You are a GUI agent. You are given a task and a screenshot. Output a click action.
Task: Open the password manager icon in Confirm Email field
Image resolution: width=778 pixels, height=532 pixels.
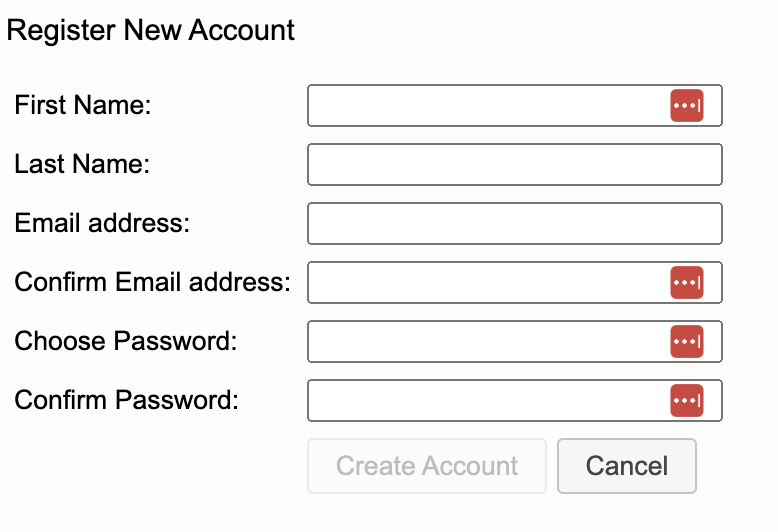(x=687, y=282)
